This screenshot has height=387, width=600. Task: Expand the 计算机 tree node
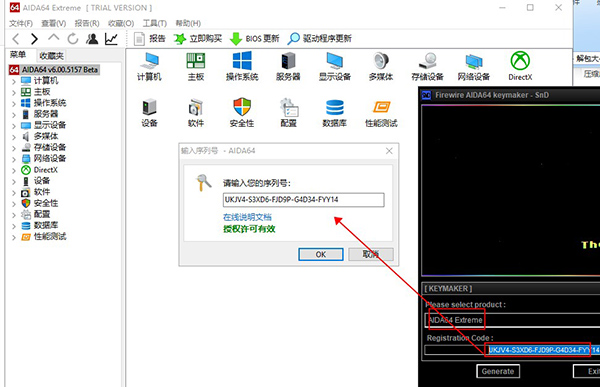click(14, 81)
